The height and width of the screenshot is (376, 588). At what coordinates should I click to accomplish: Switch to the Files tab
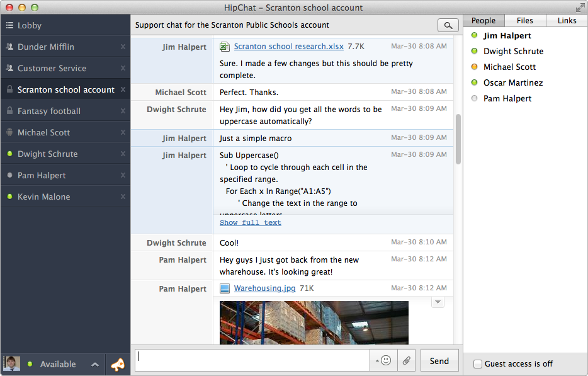524,21
